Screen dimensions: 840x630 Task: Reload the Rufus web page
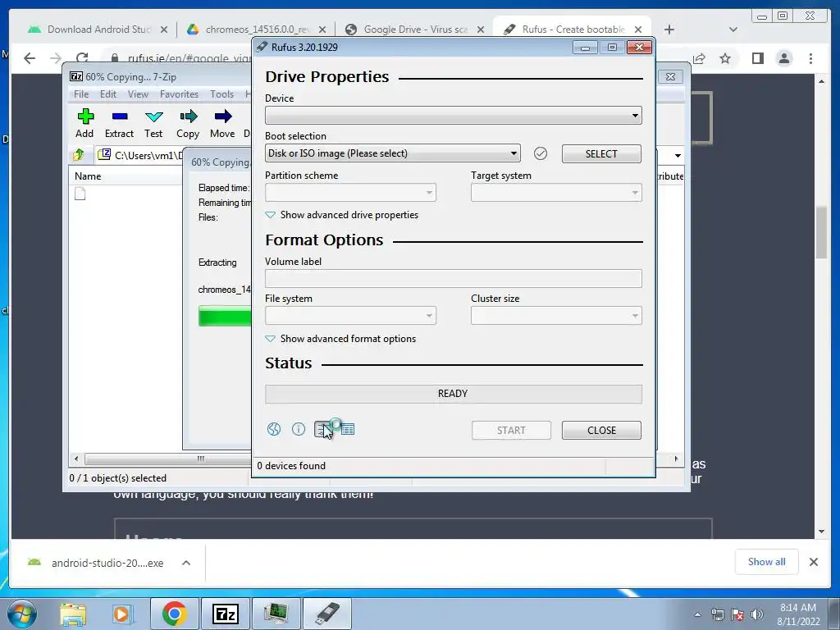click(x=82, y=58)
